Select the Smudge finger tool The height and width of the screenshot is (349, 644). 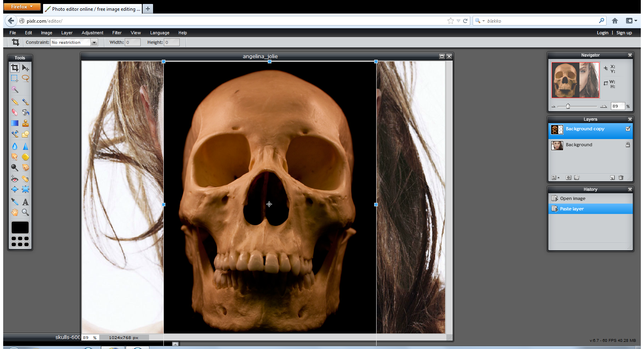(x=15, y=157)
